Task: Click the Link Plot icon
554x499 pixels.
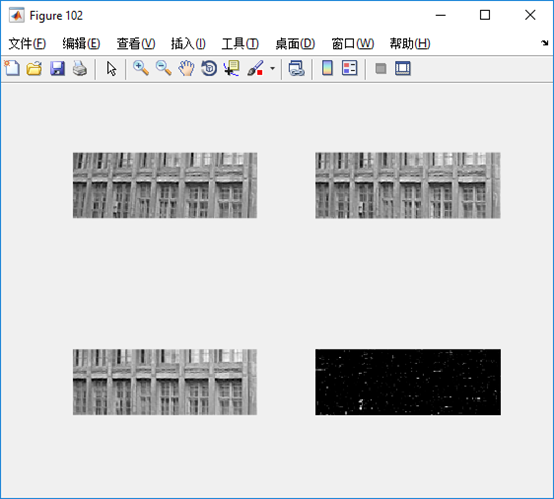Action: pos(296,68)
